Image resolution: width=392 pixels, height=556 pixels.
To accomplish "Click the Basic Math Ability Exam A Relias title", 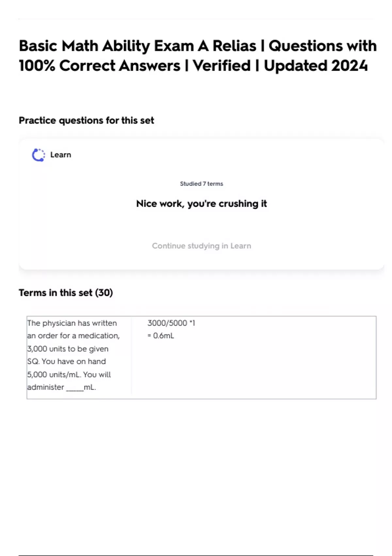I will coord(137,46).
